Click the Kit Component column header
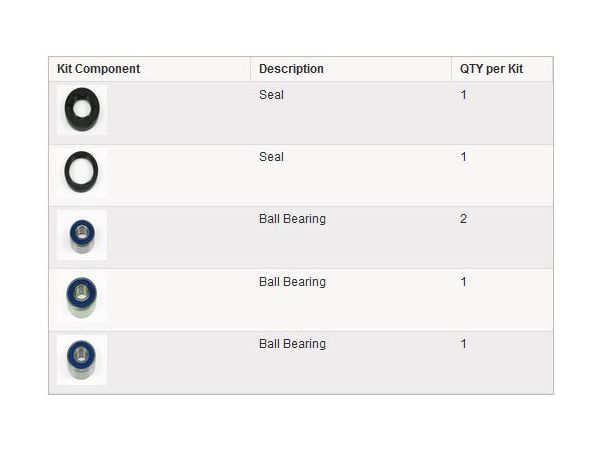The width and height of the screenshot is (600, 450). tap(98, 69)
